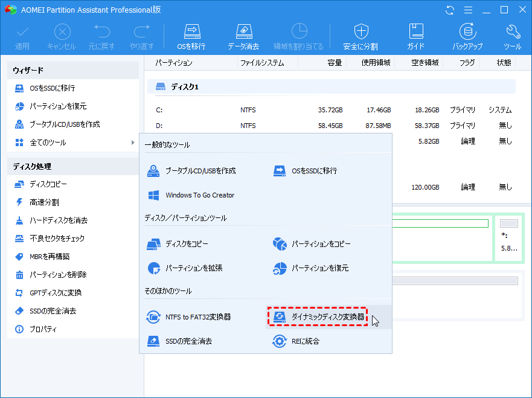532x398 pixels.
Task: Click the SSDの完全消去 sidebar eraser icon
Action: click(19, 311)
